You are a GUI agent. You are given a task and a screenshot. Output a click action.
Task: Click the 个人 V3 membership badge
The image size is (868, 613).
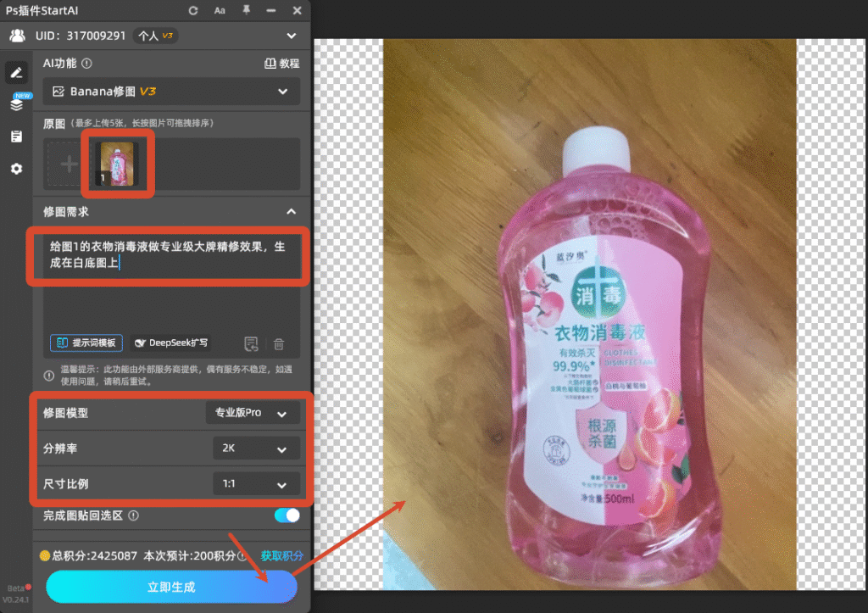pos(155,36)
